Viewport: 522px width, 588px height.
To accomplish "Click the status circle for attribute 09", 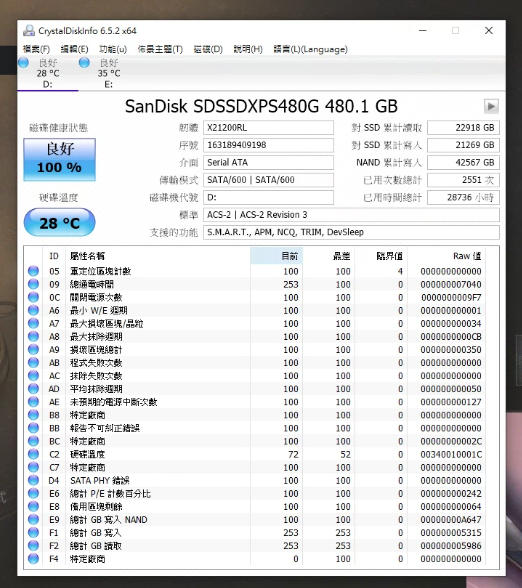I will click(x=33, y=284).
